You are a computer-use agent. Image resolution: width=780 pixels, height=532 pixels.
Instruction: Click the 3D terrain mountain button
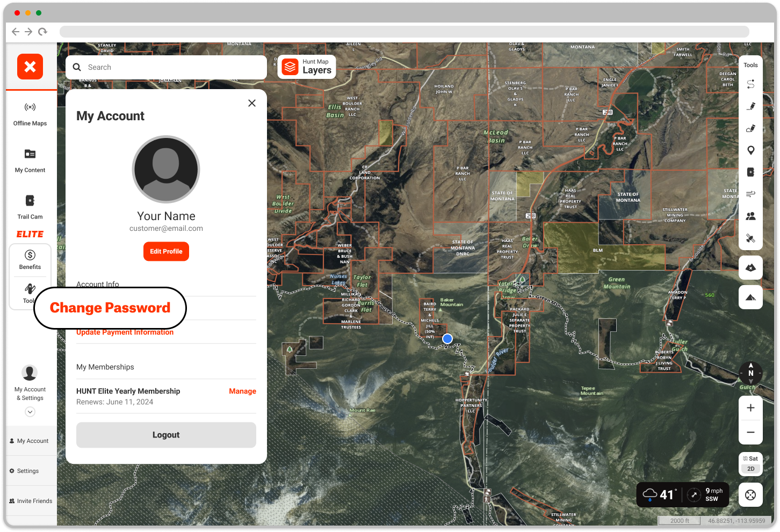(751, 297)
